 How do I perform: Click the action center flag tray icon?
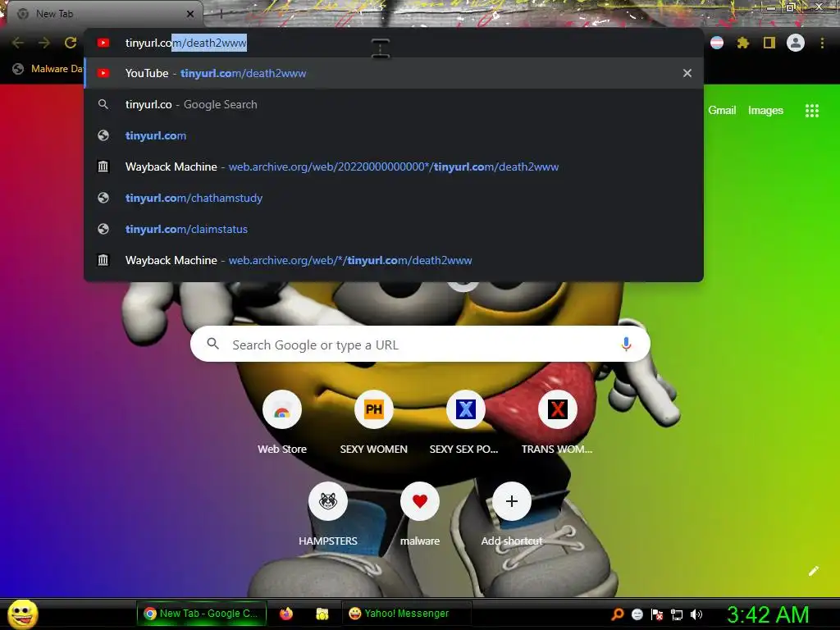(657, 614)
